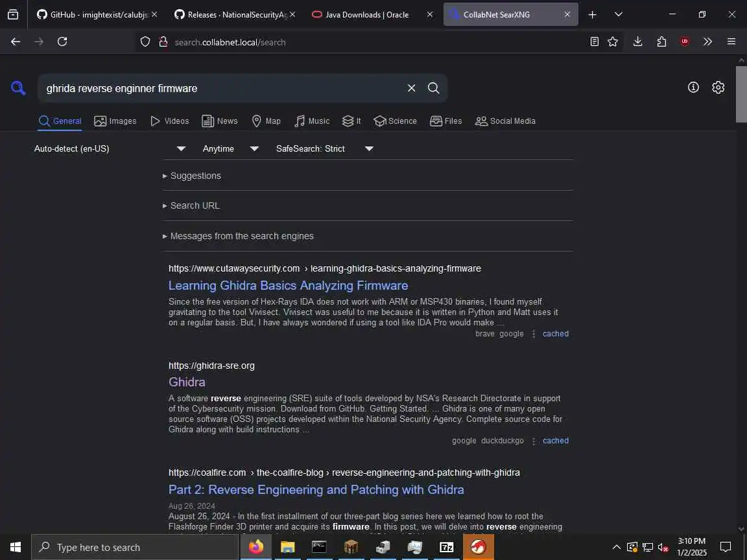Select the Social Media search category
Image resolution: width=747 pixels, height=560 pixels.
pos(506,121)
